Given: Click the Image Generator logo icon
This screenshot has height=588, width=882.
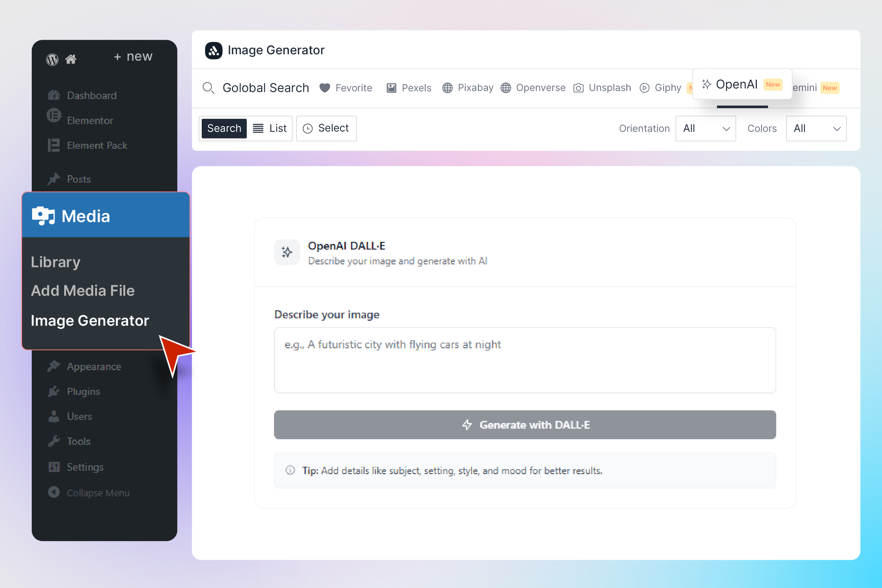Looking at the screenshot, I should [x=213, y=50].
